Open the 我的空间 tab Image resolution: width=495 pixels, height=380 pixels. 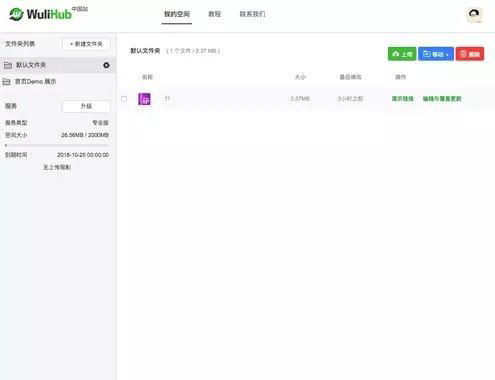pos(177,14)
